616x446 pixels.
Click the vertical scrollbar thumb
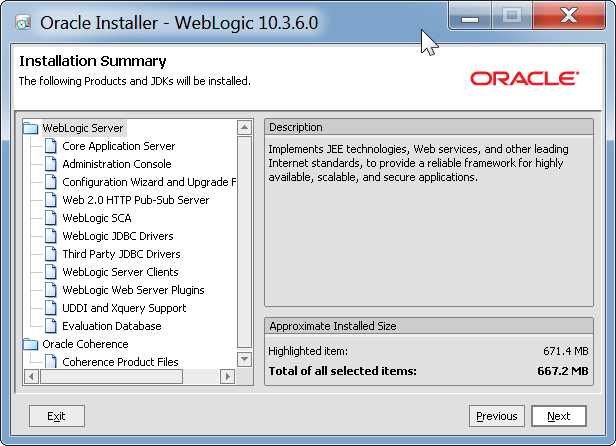coord(244,242)
